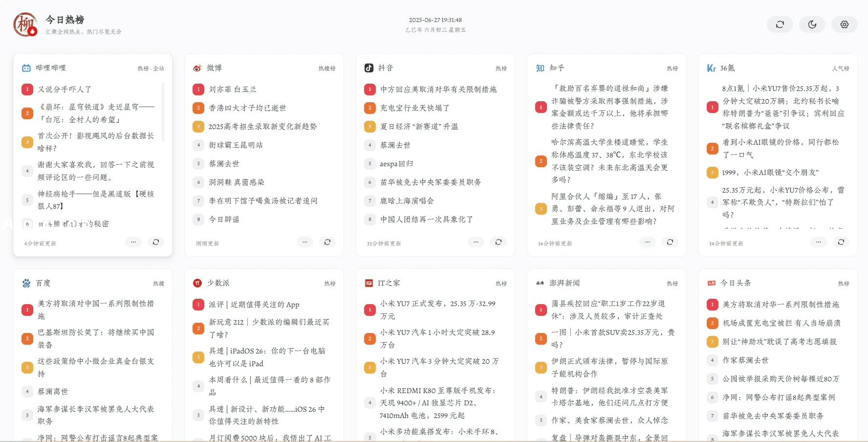Screen dimensions: 868x442
Task: Open 抖音 topic 鹿晗上海演唱会
Action: click(x=407, y=201)
